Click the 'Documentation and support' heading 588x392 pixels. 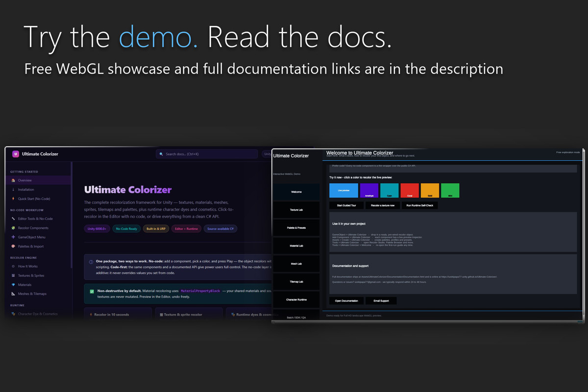point(350,266)
